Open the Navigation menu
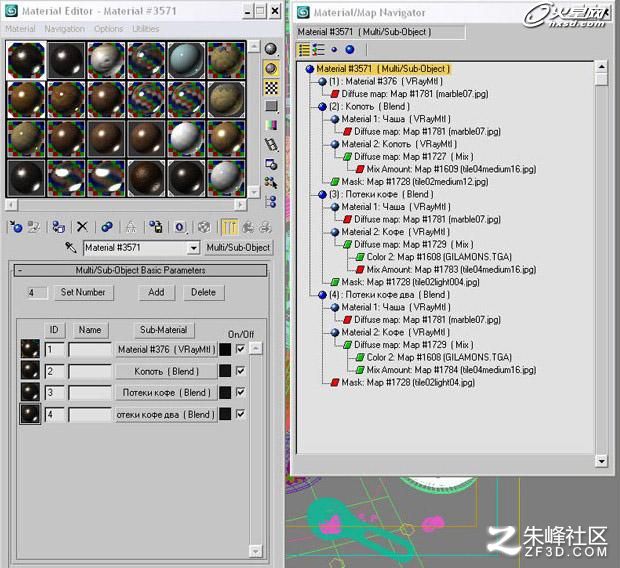Screen dimensions: 620x568 [x=64, y=29]
